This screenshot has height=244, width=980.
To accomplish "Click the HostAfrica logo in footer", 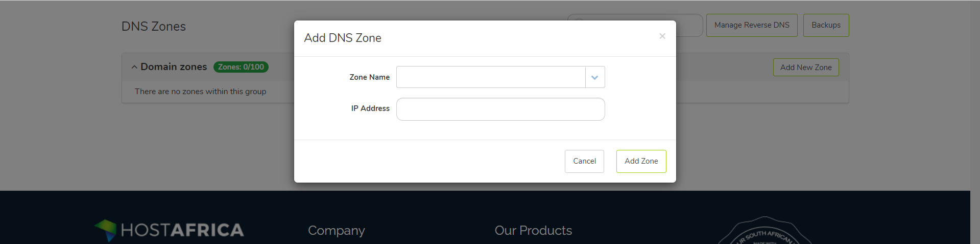I will coord(169,230).
